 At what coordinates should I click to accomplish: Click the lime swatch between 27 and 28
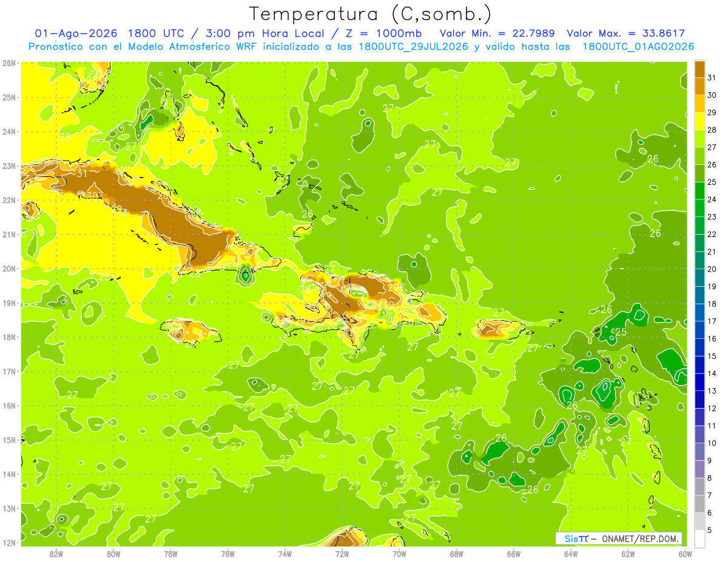(x=700, y=139)
